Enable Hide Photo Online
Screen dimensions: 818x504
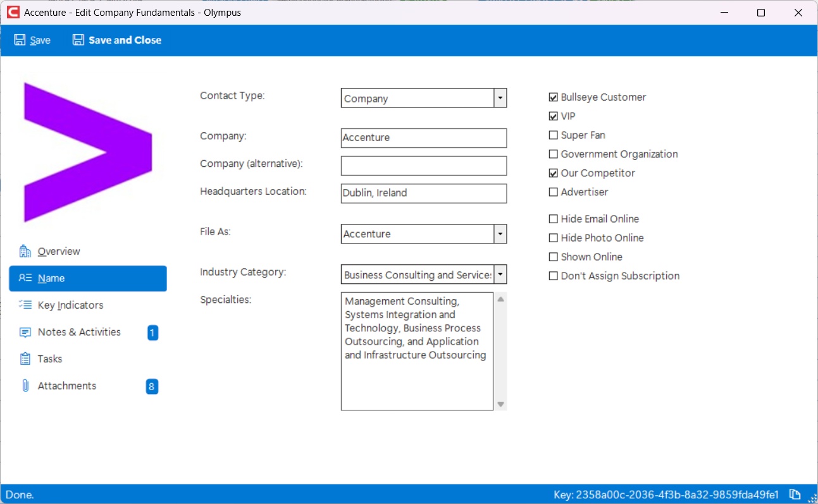554,238
